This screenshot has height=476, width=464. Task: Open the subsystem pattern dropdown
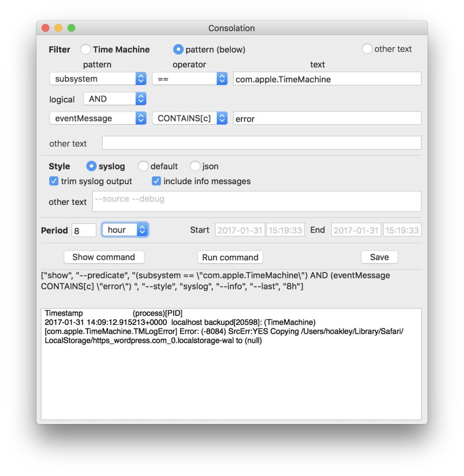coord(98,79)
